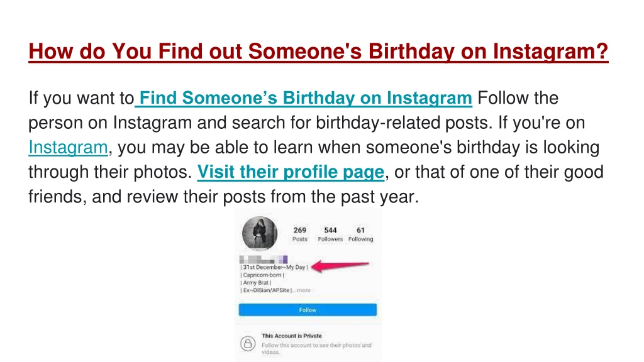Open the 61 Following count

point(360,234)
